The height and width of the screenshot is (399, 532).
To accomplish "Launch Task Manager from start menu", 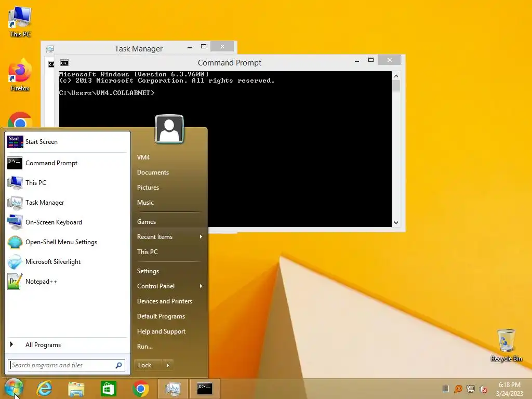I will click(67, 203).
